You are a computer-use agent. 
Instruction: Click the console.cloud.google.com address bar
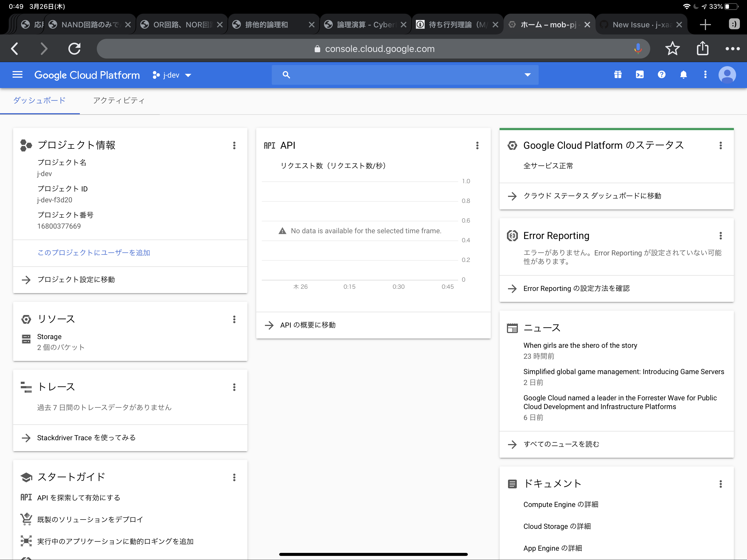click(x=373, y=49)
